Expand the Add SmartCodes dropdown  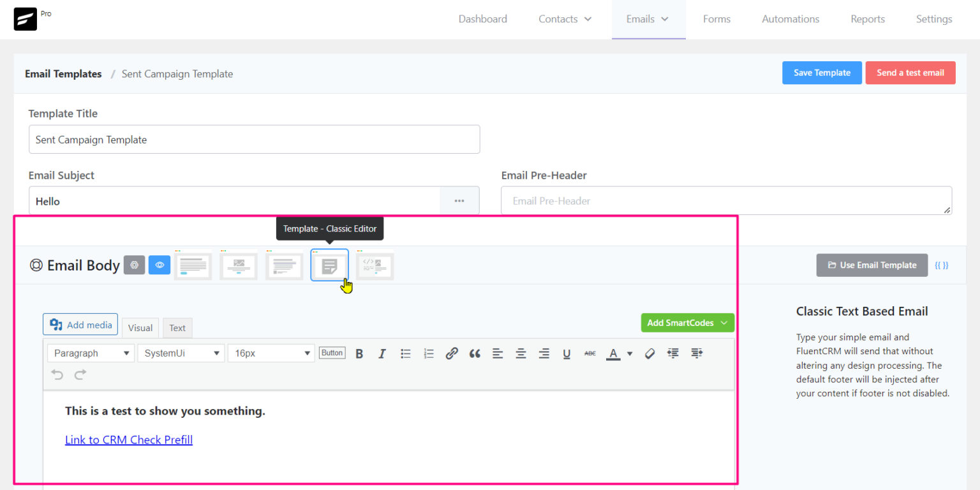click(687, 322)
